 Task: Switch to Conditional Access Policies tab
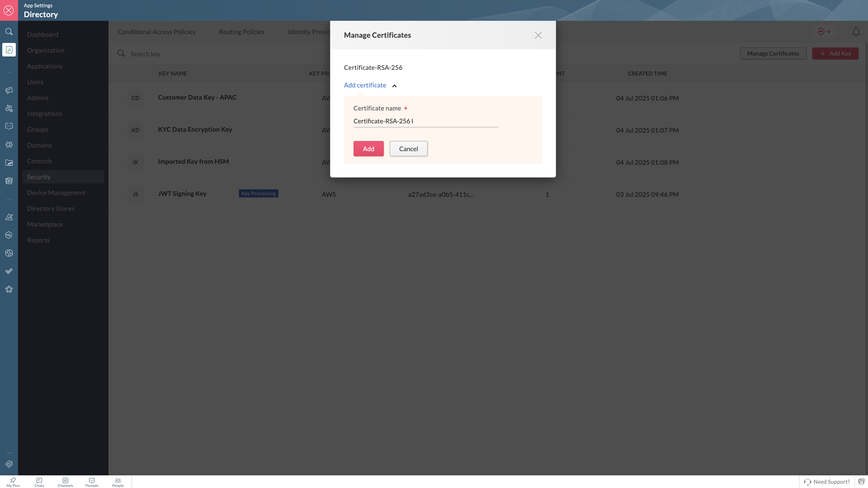click(156, 32)
